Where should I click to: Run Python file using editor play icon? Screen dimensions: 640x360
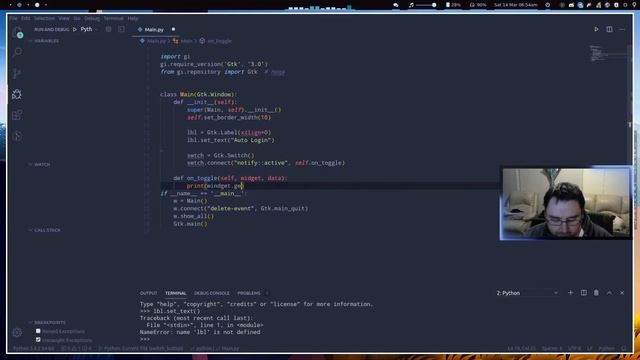pos(596,29)
